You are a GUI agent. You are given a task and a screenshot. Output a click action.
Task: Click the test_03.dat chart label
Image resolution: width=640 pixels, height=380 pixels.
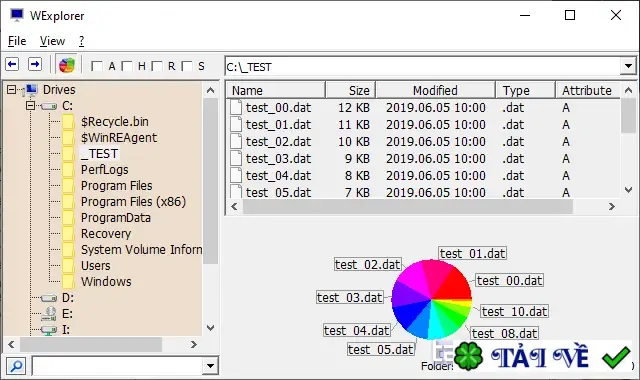point(350,298)
